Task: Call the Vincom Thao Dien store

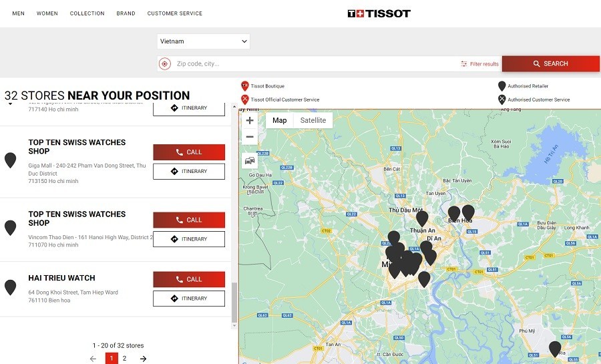Action: [x=189, y=220]
